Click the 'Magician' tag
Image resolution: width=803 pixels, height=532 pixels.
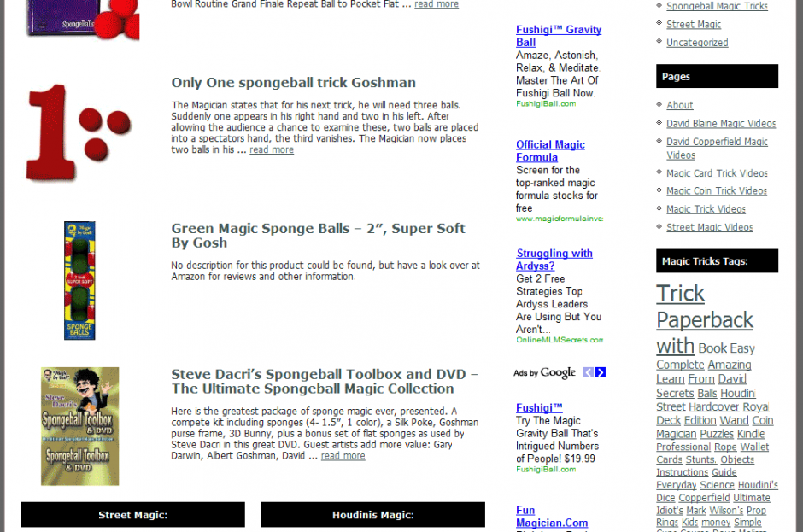(x=677, y=434)
